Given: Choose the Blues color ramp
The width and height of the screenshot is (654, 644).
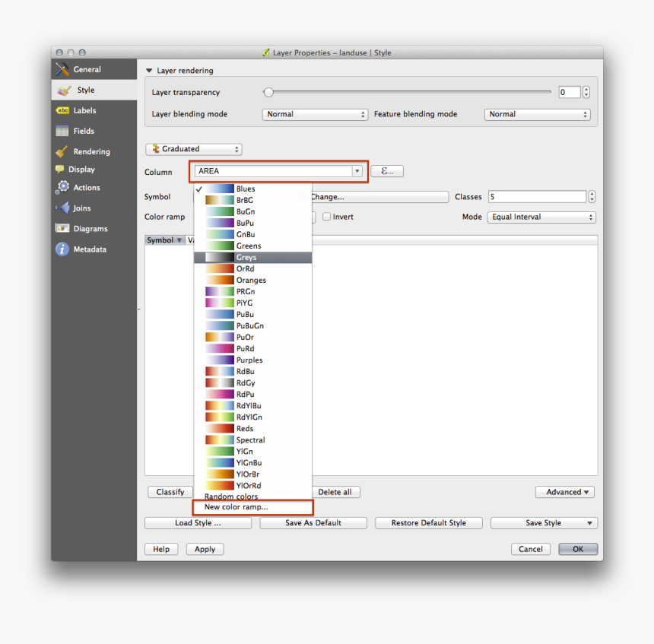Looking at the screenshot, I should pyautogui.click(x=252, y=189).
